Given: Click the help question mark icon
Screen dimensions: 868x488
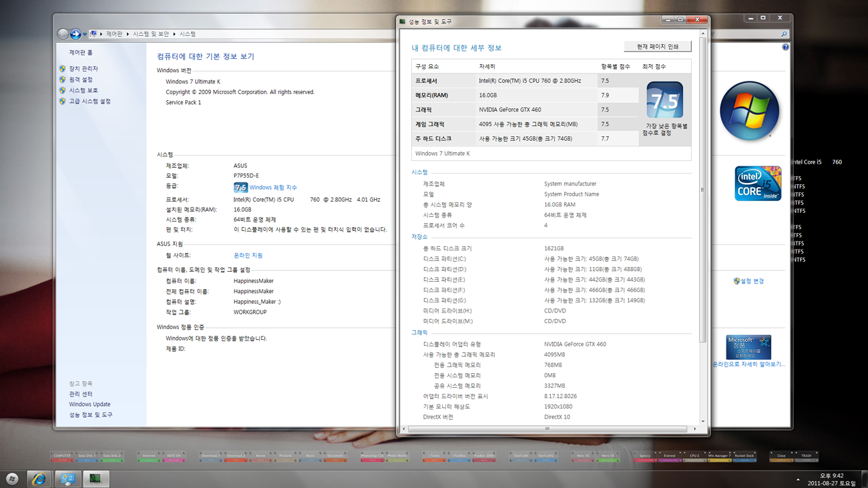Looking at the screenshot, I should [785, 47].
